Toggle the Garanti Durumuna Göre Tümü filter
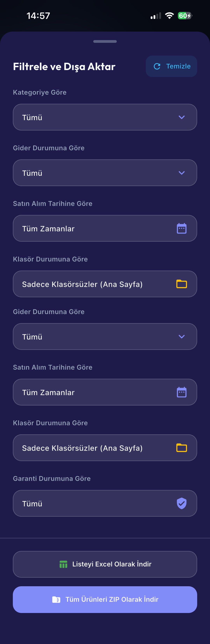This screenshot has height=644, width=210. [x=105, y=503]
